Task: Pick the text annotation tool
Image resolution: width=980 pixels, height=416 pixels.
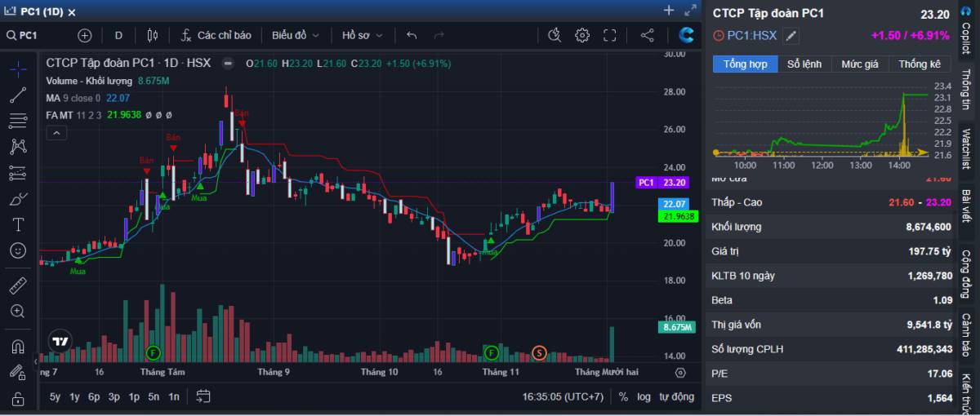Action: 18,224
